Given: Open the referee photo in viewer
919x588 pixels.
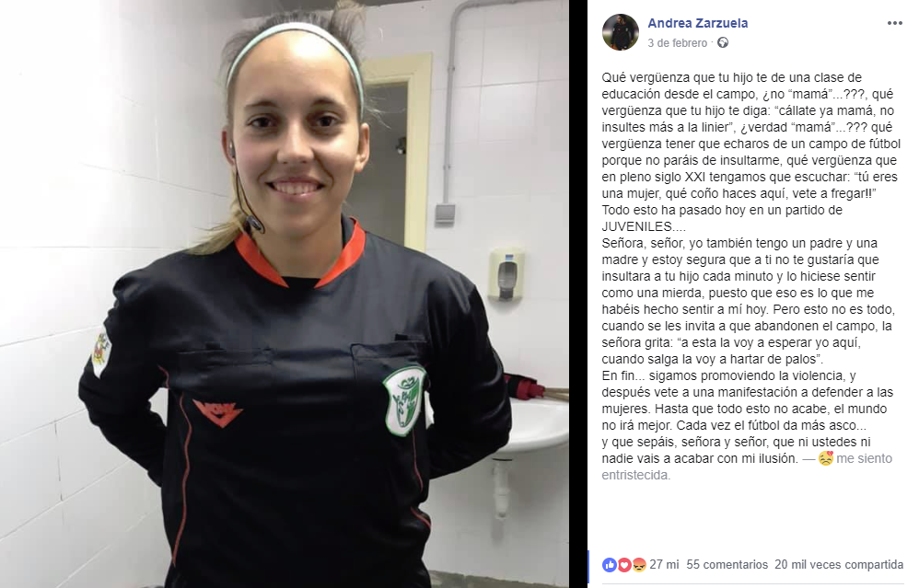Looking at the screenshot, I should [x=285, y=294].
